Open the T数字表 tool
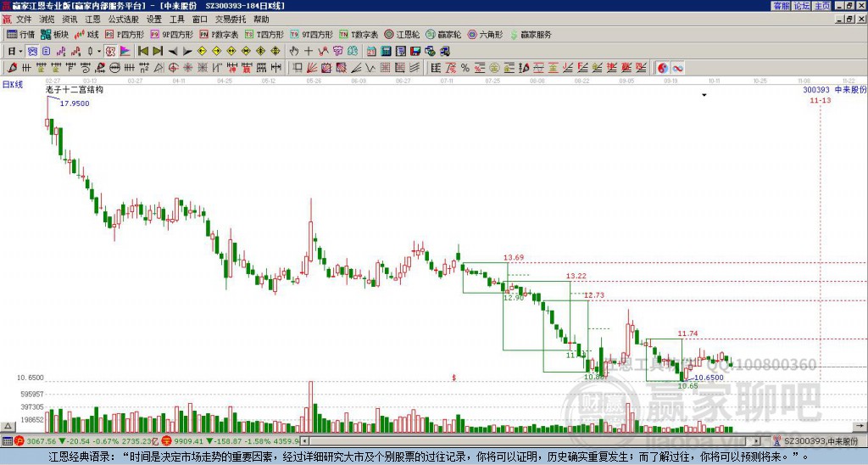Screen dimensions: 868x465 [x=359, y=34]
